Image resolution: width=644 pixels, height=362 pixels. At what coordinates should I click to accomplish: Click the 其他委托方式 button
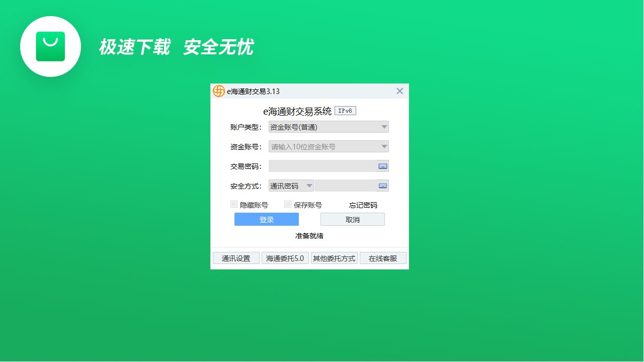[334, 258]
